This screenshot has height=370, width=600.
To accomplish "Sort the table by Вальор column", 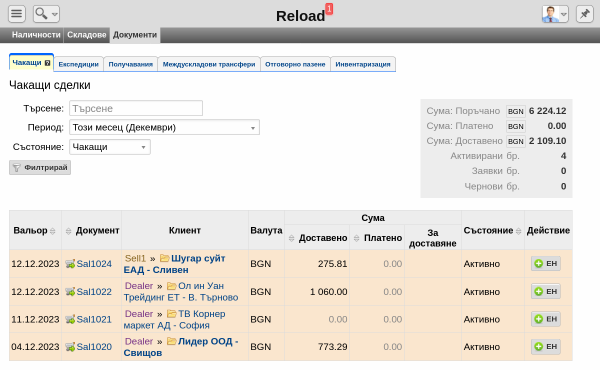I will coord(52,231).
